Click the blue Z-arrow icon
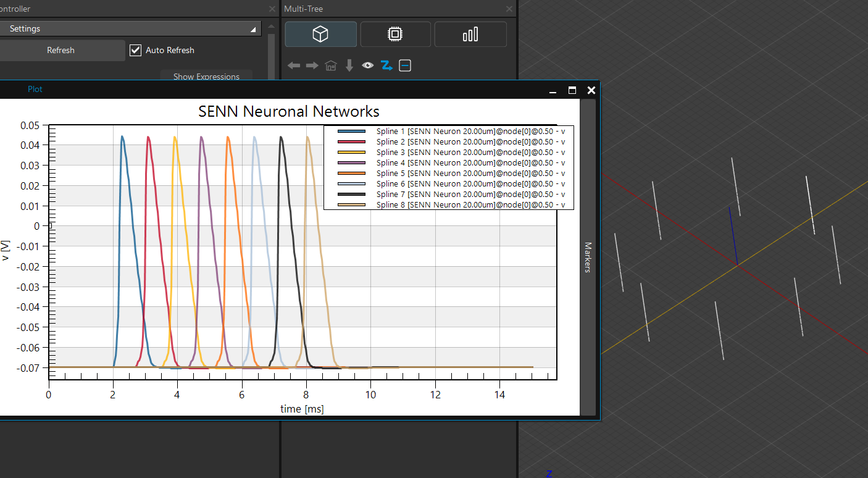The width and height of the screenshot is (868, 478). click(386, 65)
